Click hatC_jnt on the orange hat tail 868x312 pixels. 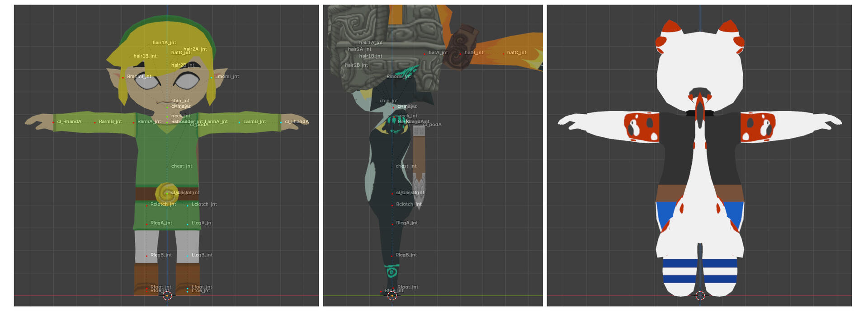[516, 53]
